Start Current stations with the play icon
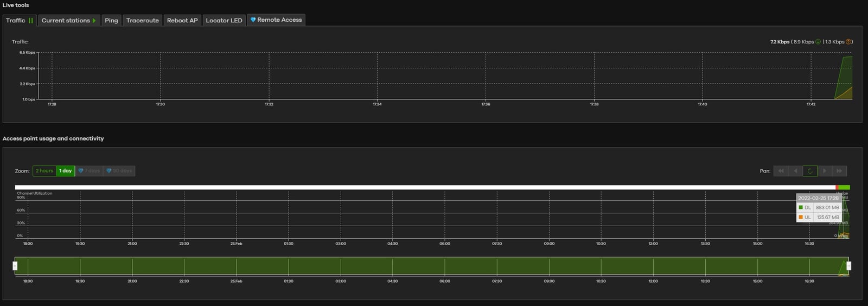The width and height of the screenshot is (868, 306). [x=94, y=21]
